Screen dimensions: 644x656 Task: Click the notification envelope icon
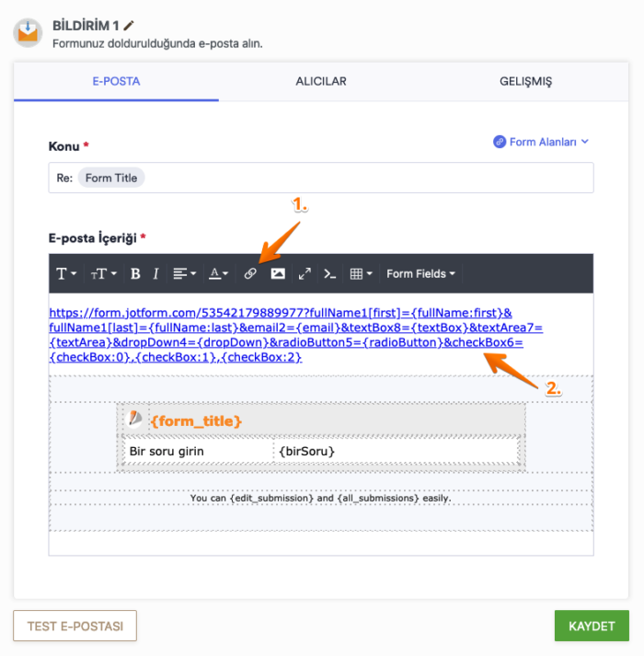point(29,32)
